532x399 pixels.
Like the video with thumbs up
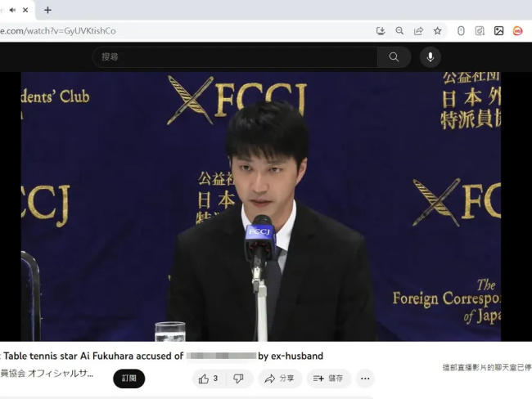pos(208,379)
